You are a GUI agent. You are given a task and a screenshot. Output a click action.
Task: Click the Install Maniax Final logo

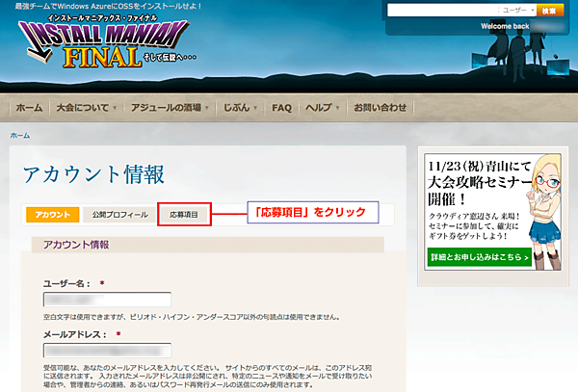tap(107, 41)
